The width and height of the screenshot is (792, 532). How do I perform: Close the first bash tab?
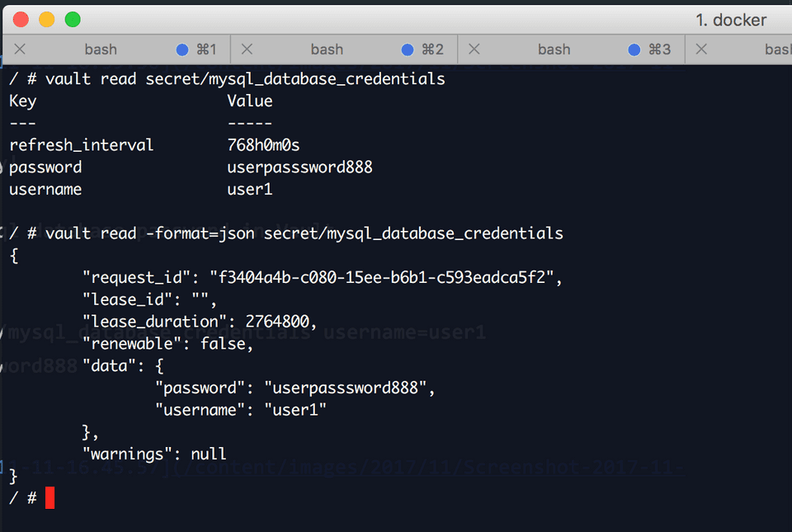pos(20,49)
